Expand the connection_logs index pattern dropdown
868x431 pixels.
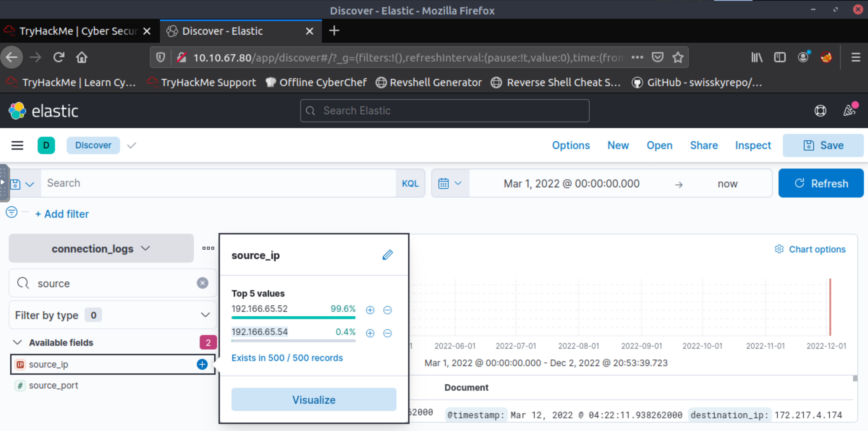pos(101,248)
